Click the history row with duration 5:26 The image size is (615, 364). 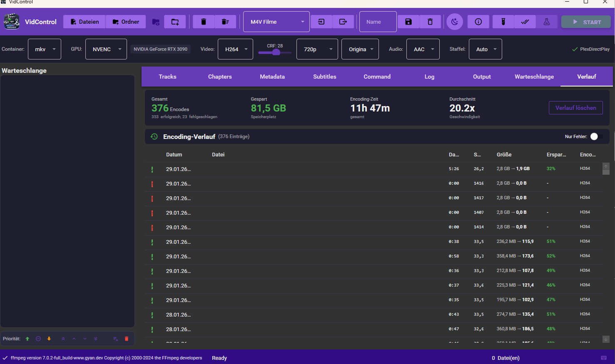pos(374,169)
